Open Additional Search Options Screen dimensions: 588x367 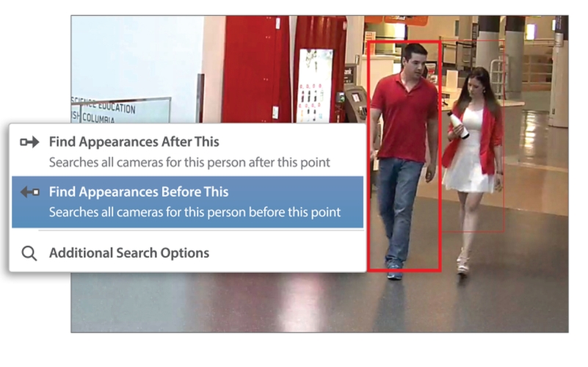click(128, 253)
